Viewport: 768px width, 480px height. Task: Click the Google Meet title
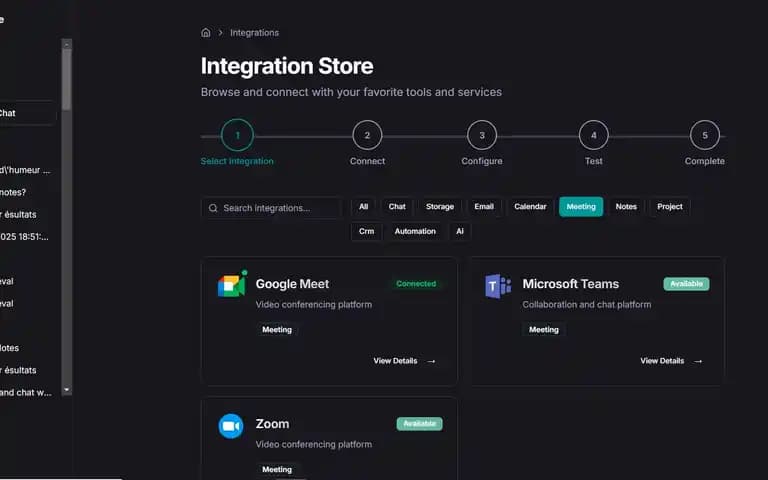pos(292,284)
